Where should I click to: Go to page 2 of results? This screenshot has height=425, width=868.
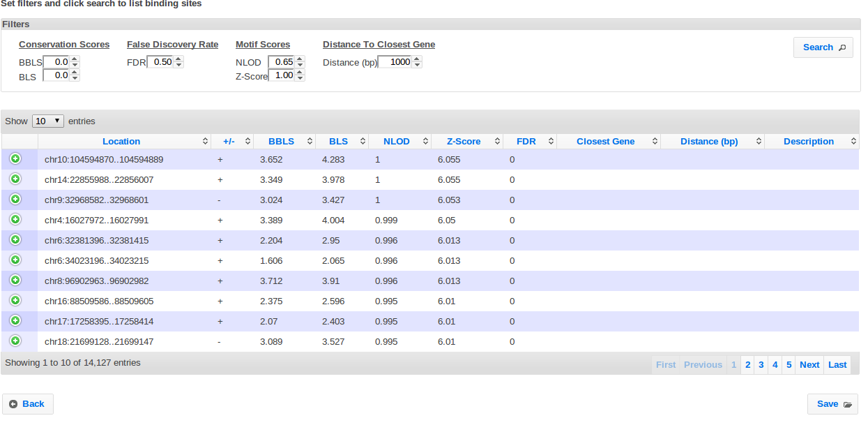[x=747, y=365]
